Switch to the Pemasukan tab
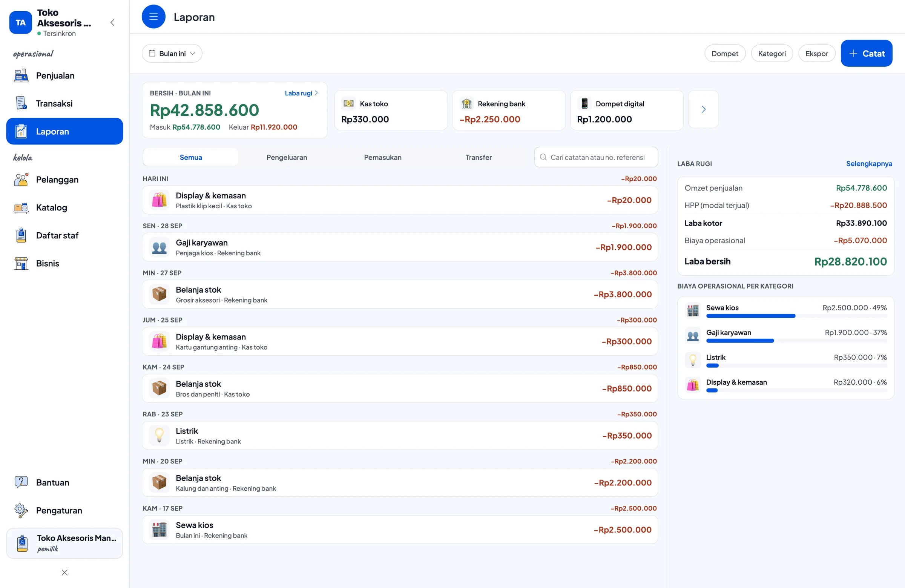 (382, 157)
